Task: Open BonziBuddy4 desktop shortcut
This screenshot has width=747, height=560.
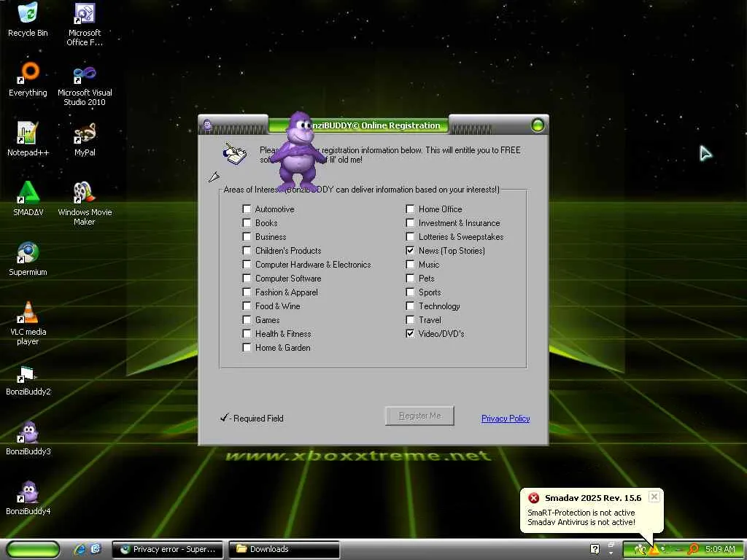Action: 28,498
